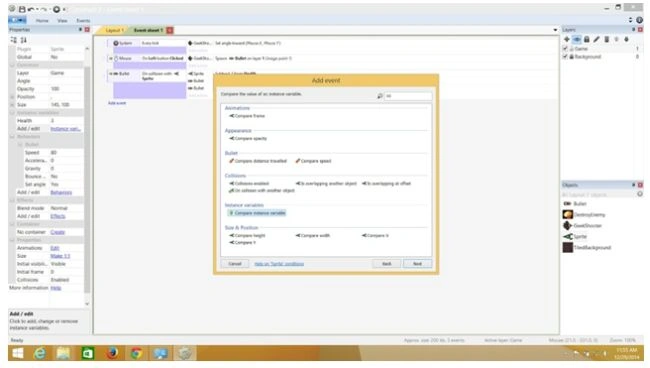Open the Help on Sprite conditions link
This screenshot has width=650, height=368.
[279, 264]
